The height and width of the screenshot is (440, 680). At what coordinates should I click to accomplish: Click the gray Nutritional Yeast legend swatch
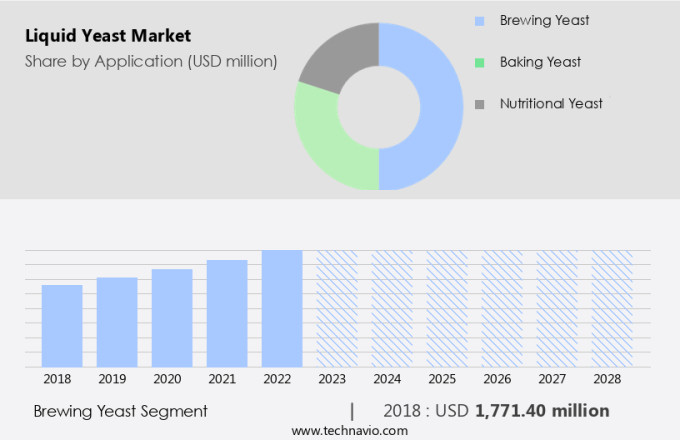480,104
